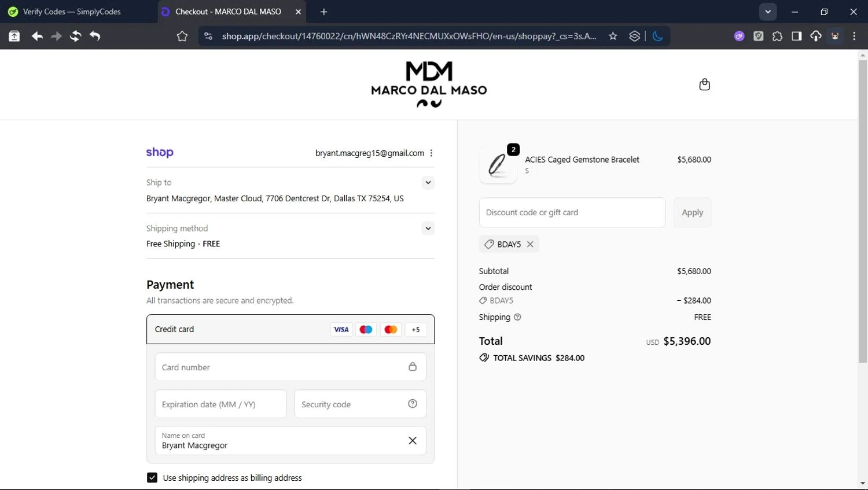Click the browser address bar URL
This screenshot has width=868, height=490.
[x=409, y=36]
